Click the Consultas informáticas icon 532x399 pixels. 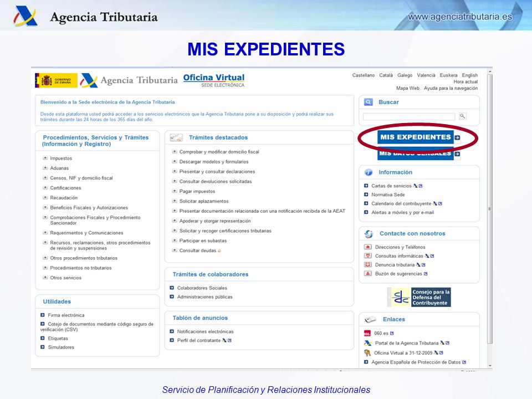tap(368, 256)
